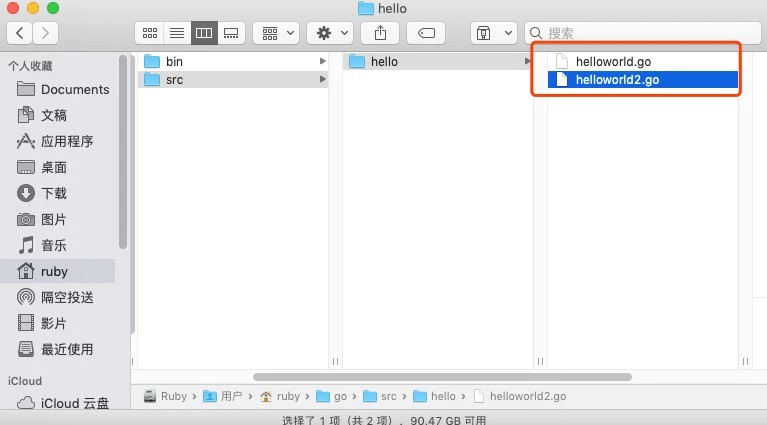
Task: Open the gear action menu
Action: tap(330, 33)
